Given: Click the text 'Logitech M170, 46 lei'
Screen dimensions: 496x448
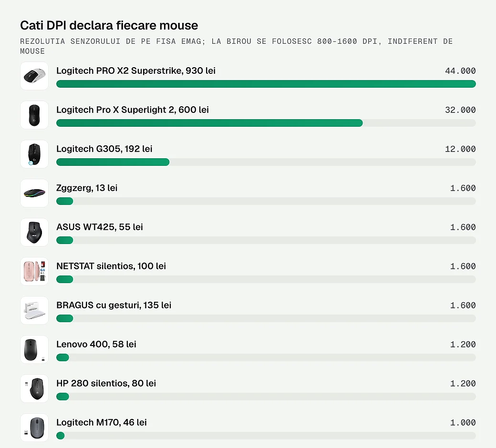Looking at the screenshot, I should coord(102,422).
